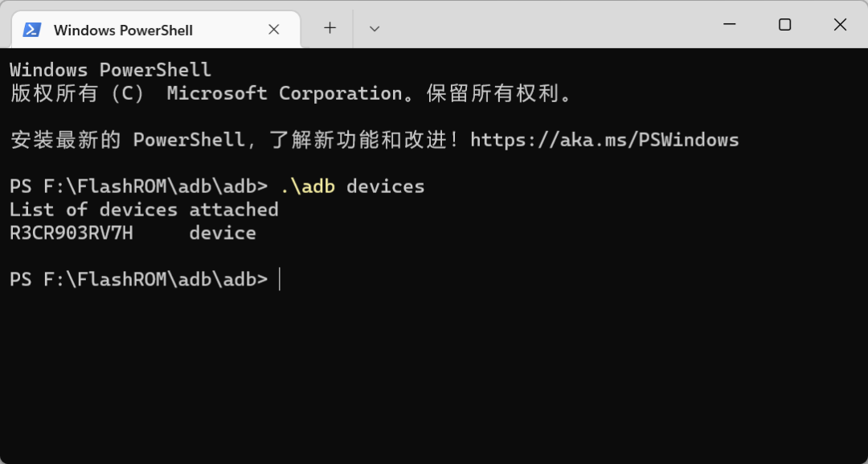
Task: Maximize the terminal window
Action: click(x=784, y=25)
